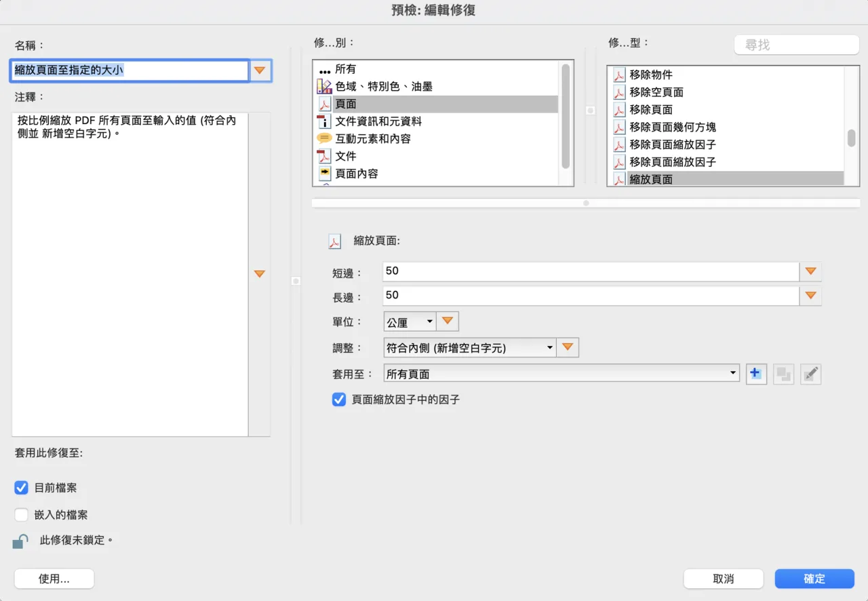Open the orange arrow menu for 長邊
The height and width of the screenshot is (601, 868).
coord(810,296)
